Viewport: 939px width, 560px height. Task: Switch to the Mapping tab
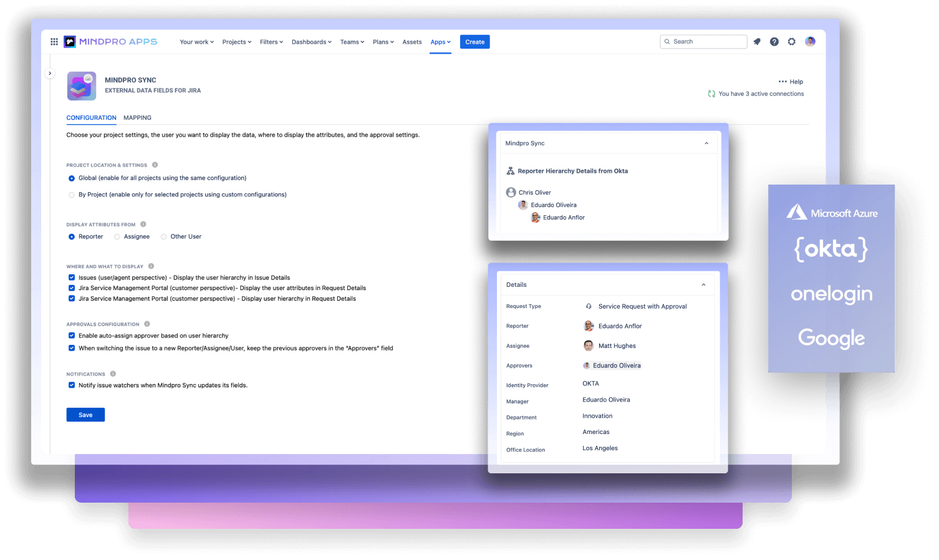tap(137, 118)
